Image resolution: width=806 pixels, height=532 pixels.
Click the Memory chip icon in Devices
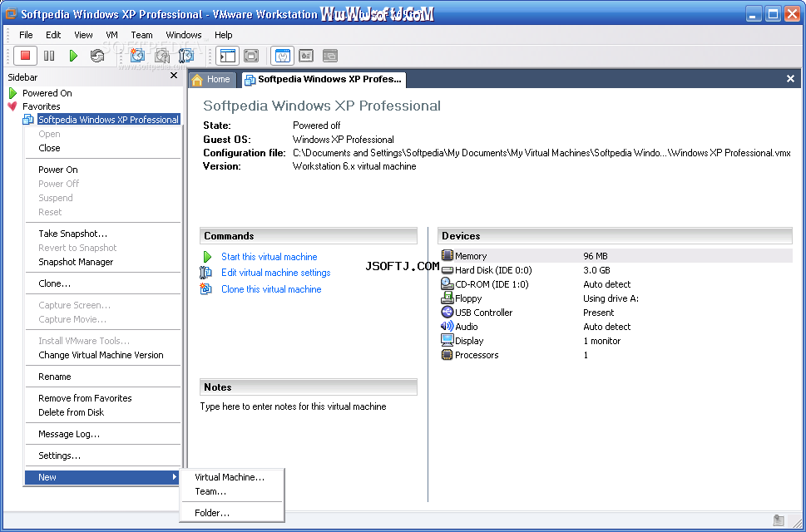point(448,255)
